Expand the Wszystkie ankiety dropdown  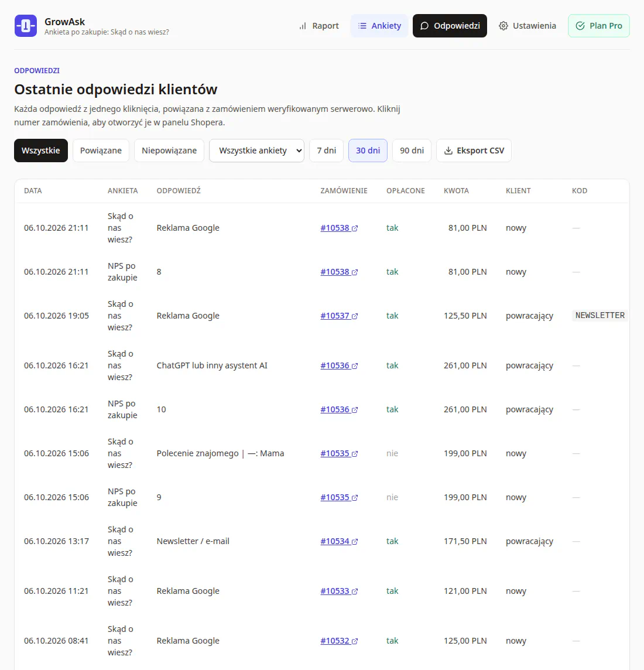(x=256, y=151)
